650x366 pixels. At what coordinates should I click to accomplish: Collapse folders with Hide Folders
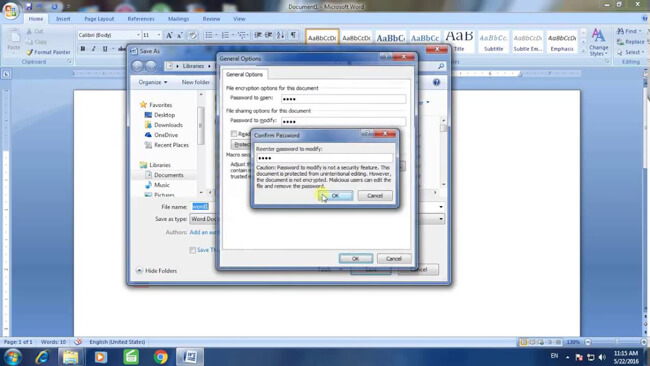tap(156, 271)
